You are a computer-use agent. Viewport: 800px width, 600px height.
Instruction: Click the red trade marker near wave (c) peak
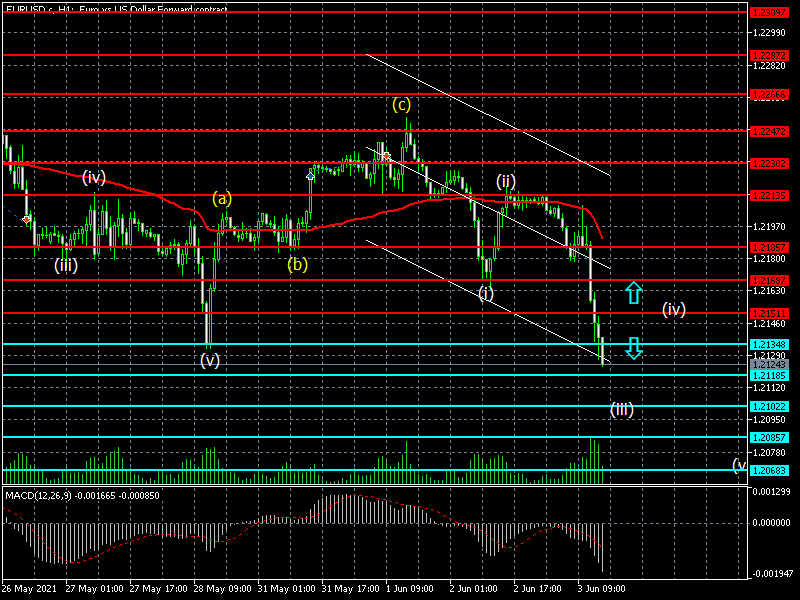pos(387,156)
